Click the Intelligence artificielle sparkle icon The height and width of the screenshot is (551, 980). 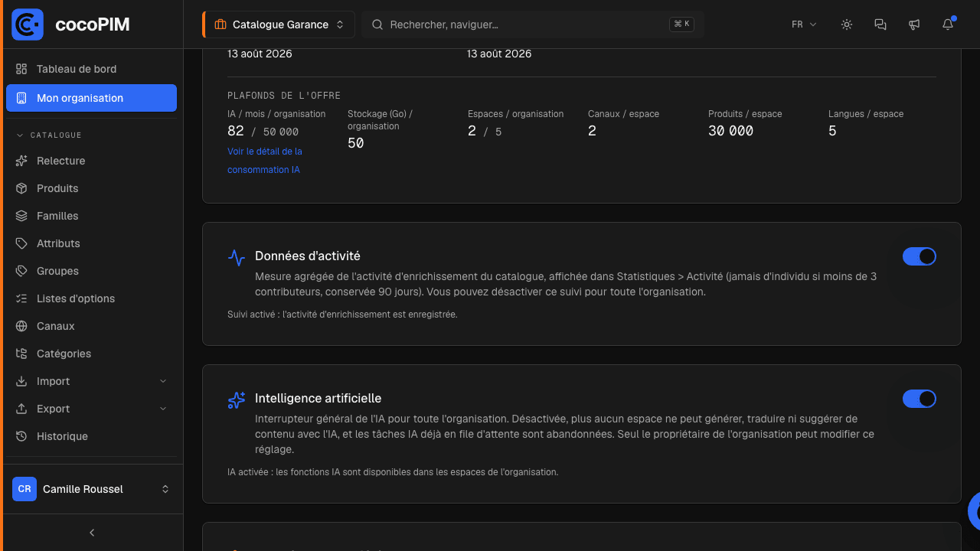pos(237,399)
